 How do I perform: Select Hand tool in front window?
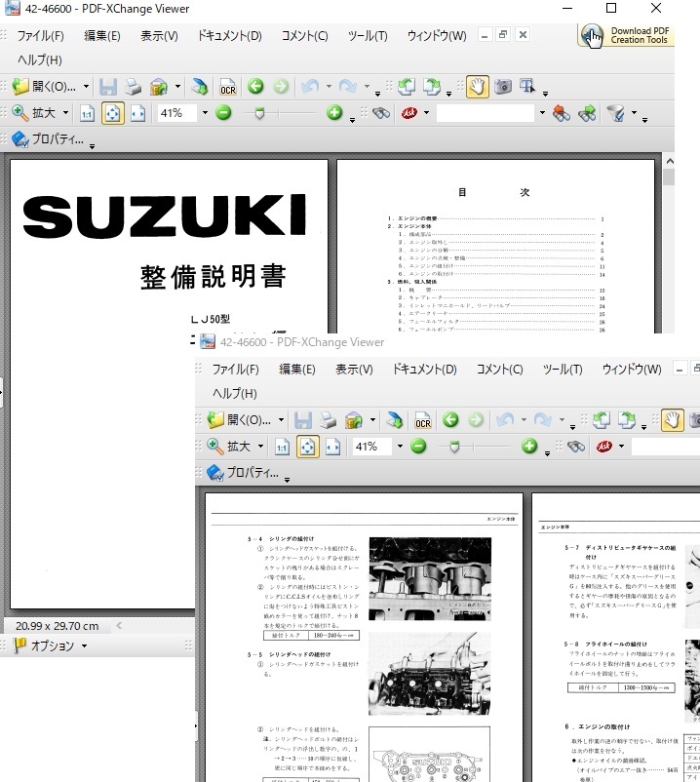672,420
